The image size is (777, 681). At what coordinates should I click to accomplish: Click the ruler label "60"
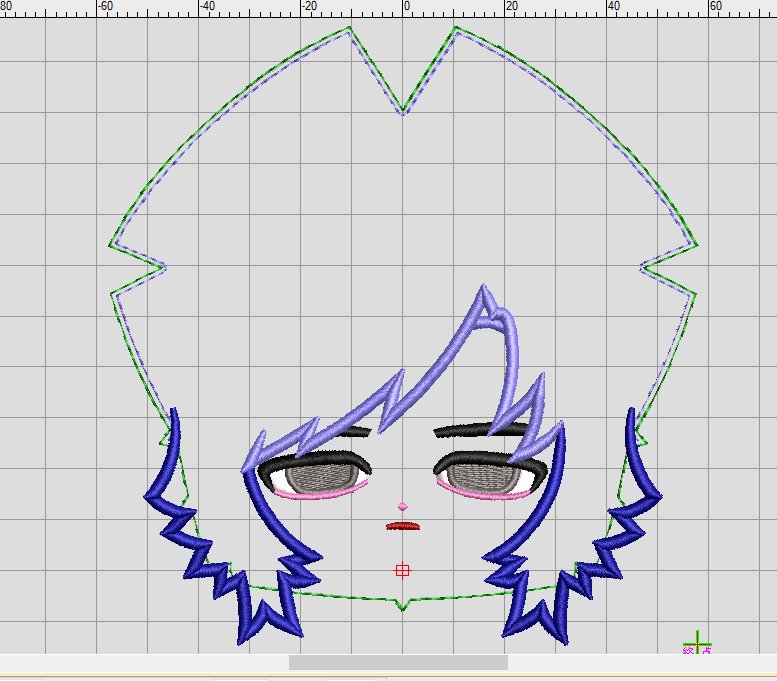[x=716, y=6]
